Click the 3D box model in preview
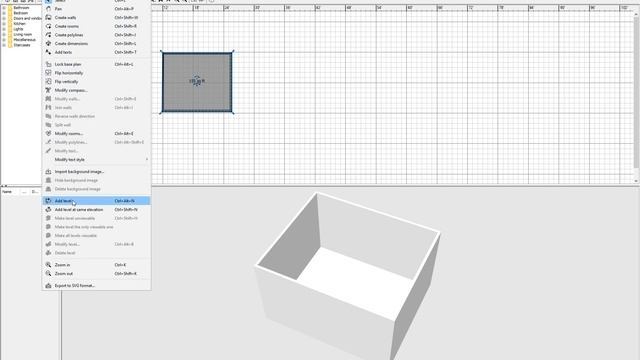This screenshot has width=640, height=360. [348, 276]
